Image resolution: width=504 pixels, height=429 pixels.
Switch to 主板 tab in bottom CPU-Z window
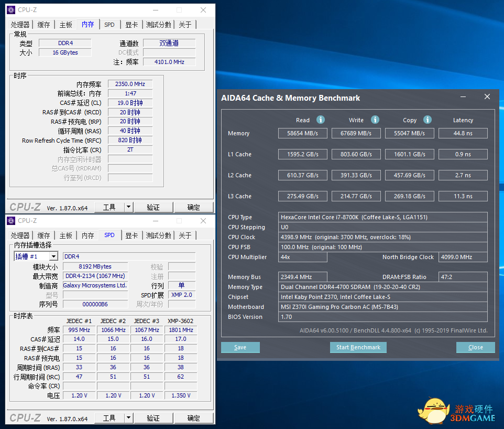(x=66, y=235)
